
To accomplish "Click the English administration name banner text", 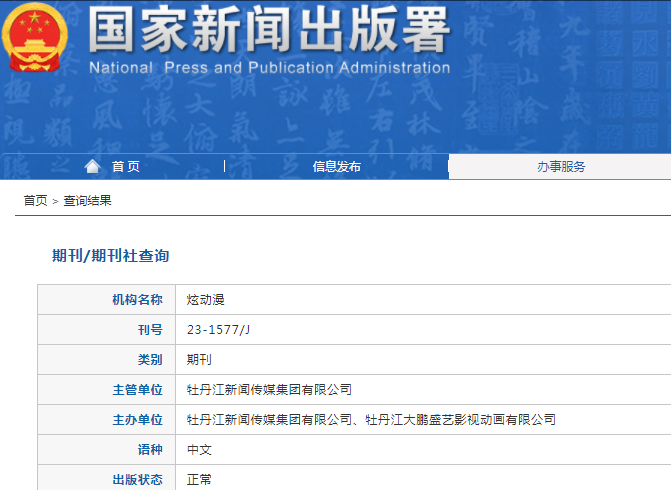I will [270, 68].
